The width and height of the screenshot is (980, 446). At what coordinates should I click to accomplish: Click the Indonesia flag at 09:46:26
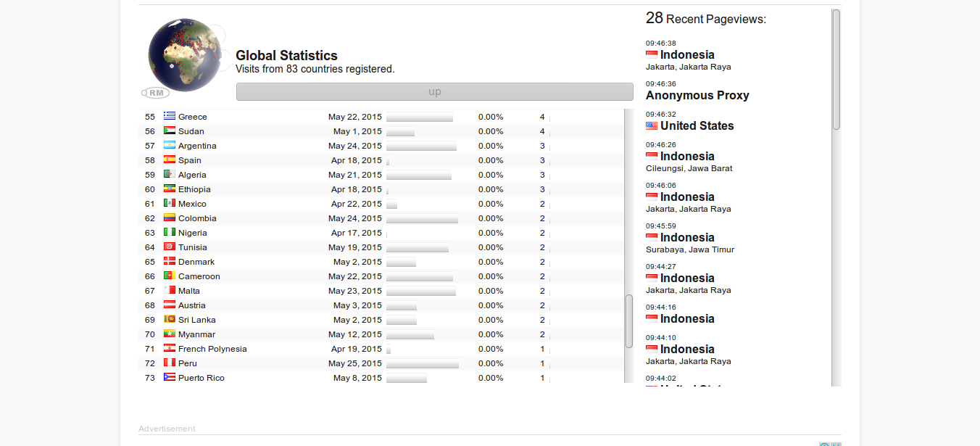[652, 156]
